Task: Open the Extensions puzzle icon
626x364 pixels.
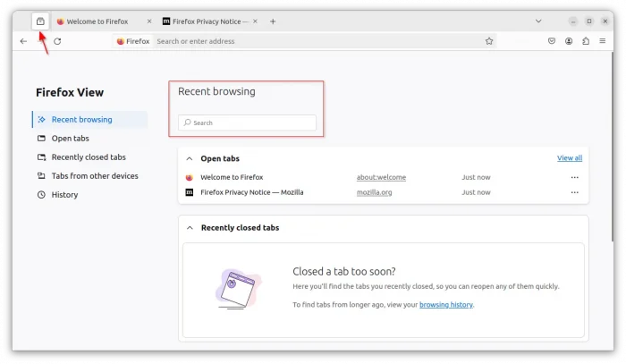Action: (x=586, y=41)
